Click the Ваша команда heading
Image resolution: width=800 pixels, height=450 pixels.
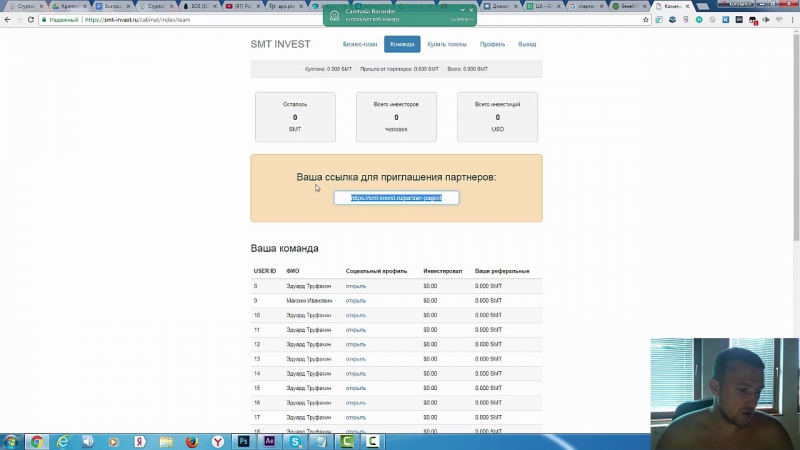[284, 248]
